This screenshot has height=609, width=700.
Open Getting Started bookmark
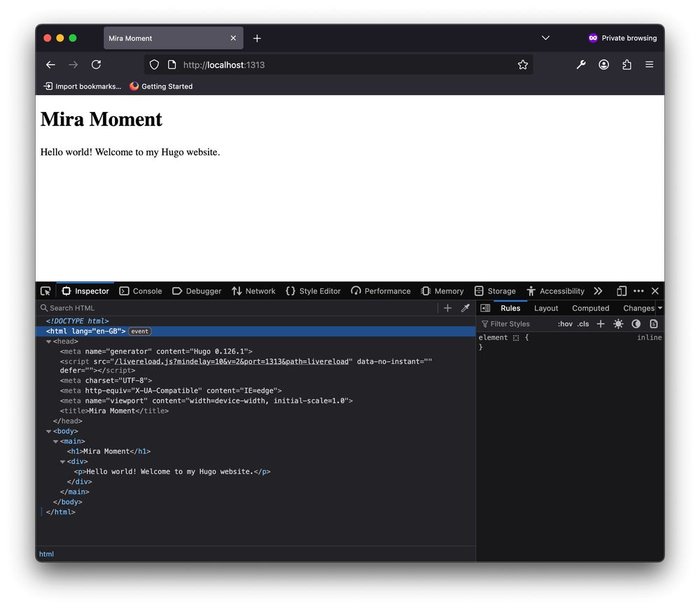[x=161, y=86]
